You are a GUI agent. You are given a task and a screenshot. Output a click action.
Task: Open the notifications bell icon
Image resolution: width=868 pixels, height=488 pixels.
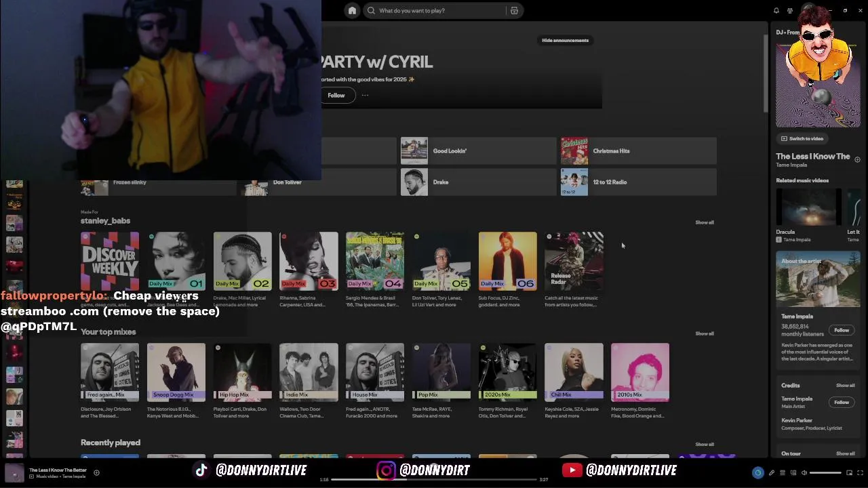776,10
